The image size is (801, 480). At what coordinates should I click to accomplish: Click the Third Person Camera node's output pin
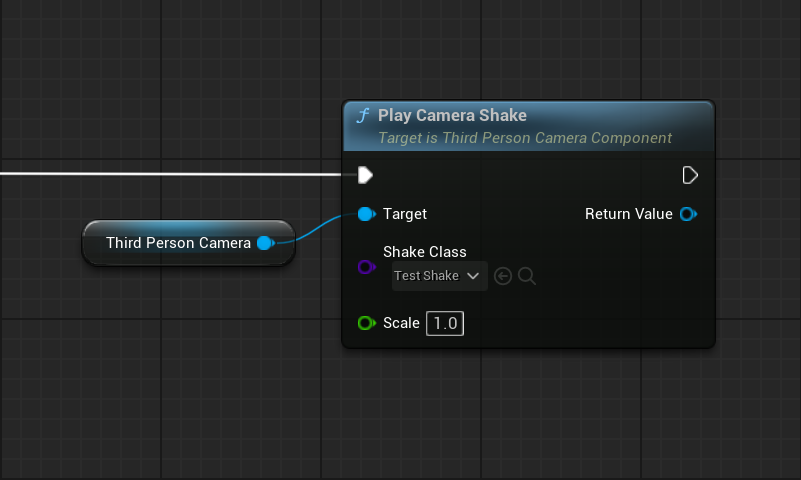(265, 243)
